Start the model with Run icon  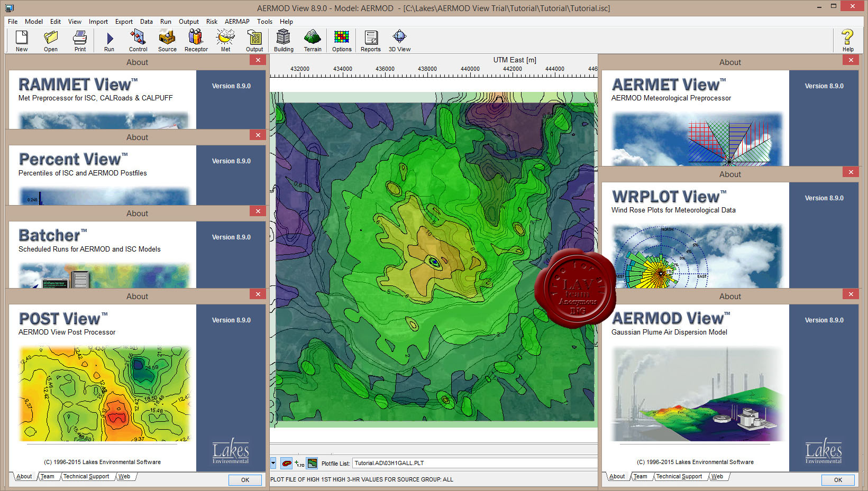coord(109,41)
